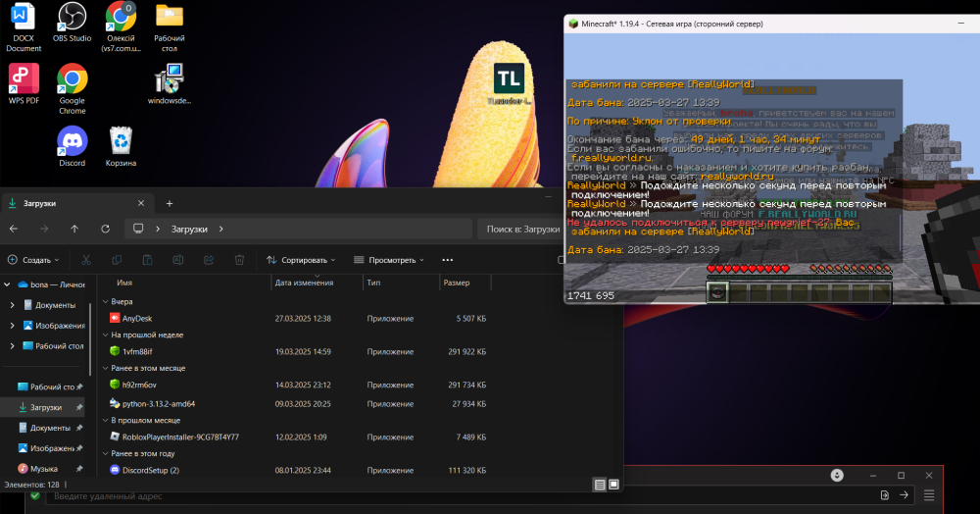Collapse the bona — Личное OneDrive tree
This screenshot has height=514, width=980.
(x=7, y=284)
